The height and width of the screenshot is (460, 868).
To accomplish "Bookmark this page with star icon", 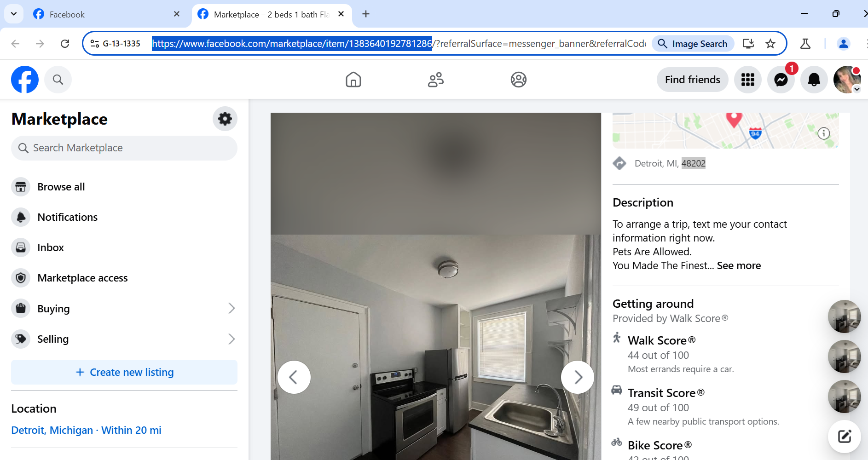I will (770, 44).
